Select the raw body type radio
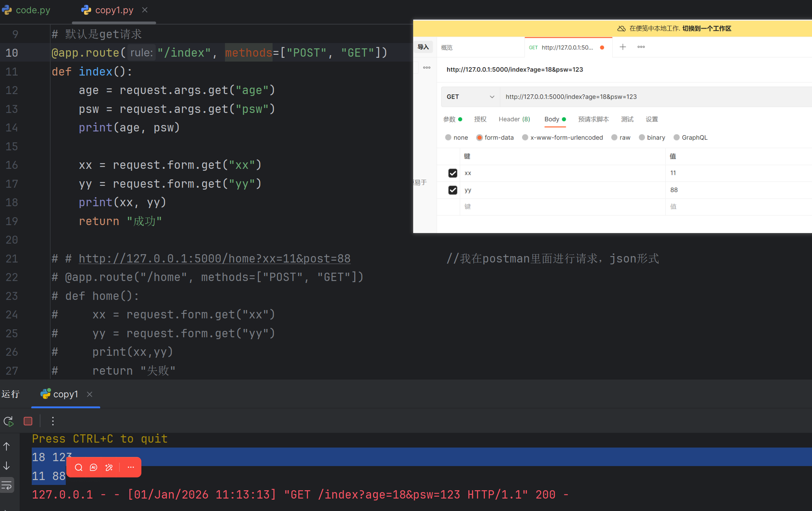 (614, 137)
